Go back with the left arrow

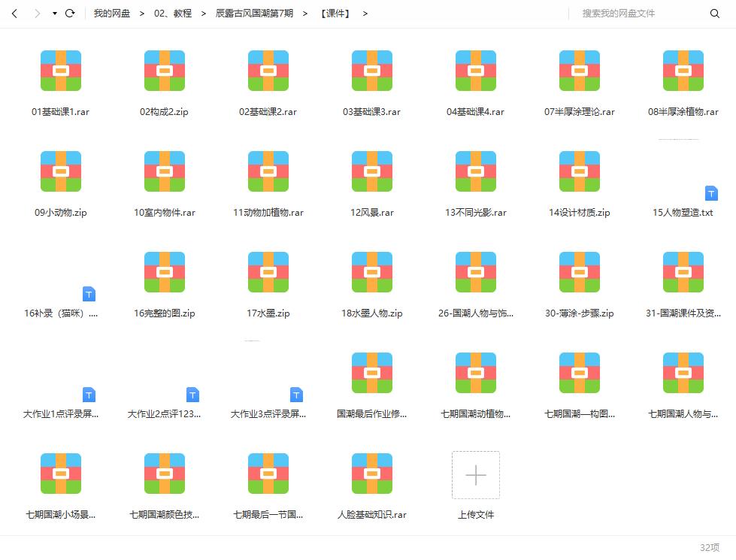tap(14, 14)
